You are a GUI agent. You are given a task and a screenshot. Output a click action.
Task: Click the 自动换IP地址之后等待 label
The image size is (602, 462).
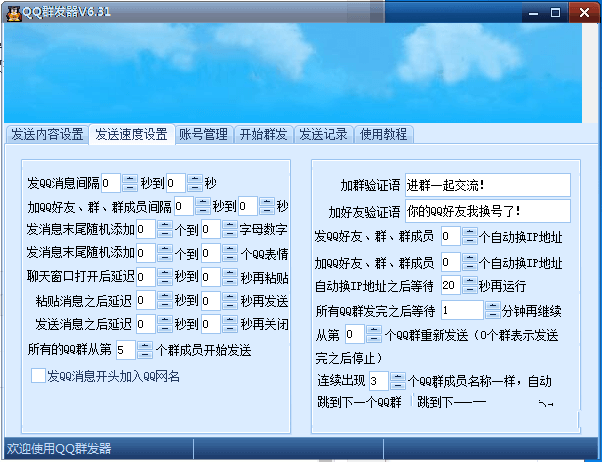374,286
